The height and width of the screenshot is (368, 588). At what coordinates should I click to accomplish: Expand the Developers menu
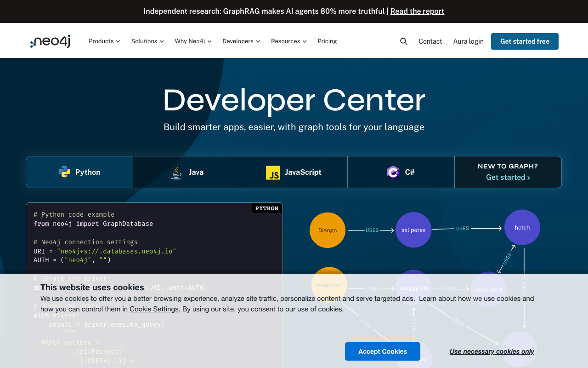241,41
